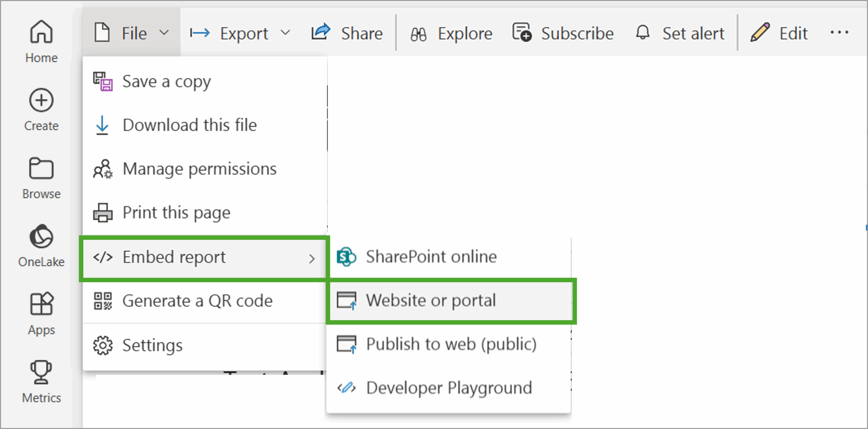Click the QR code icon

(x=103, y=301)
